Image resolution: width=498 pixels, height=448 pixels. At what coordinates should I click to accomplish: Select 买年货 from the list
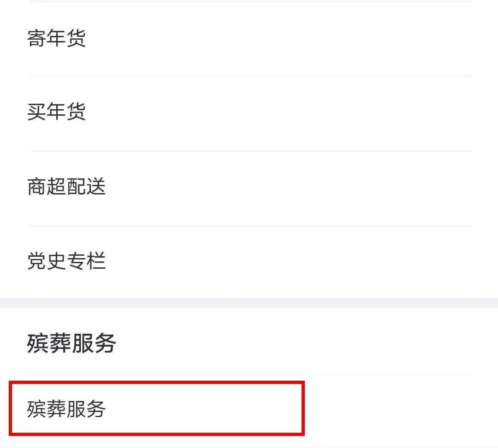point(57,112)
